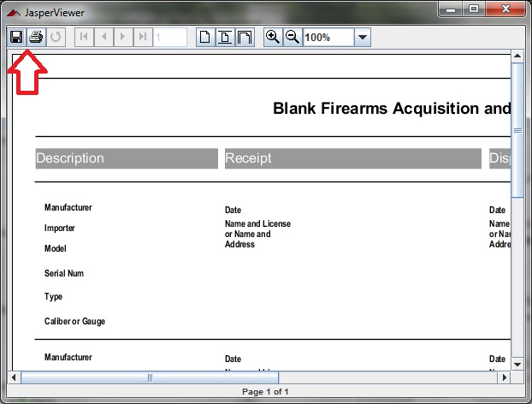The height and width of the screenshot is (404, 532).
Task: Toggle Fit Page view
Action: tap(225, 37)
